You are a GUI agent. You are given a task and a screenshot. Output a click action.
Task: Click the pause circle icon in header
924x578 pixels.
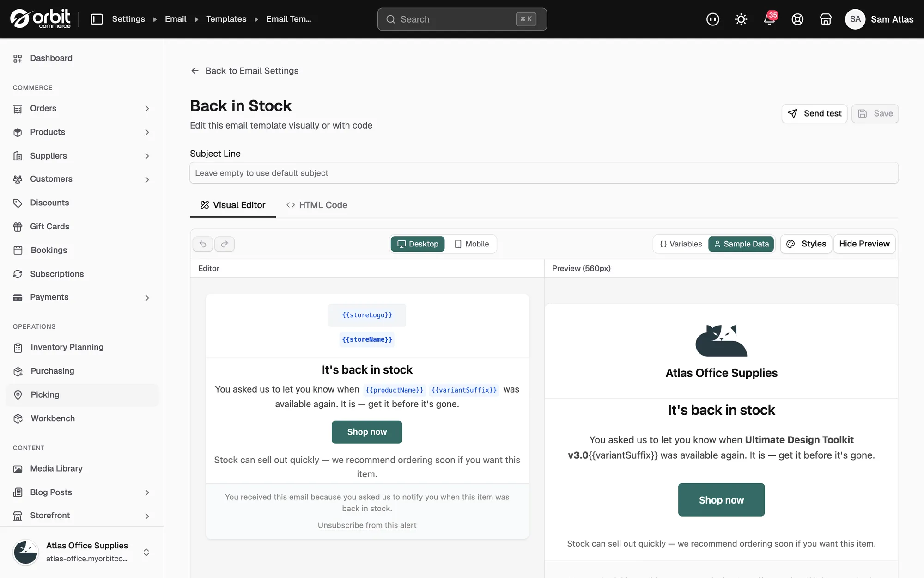click(713, 19)
